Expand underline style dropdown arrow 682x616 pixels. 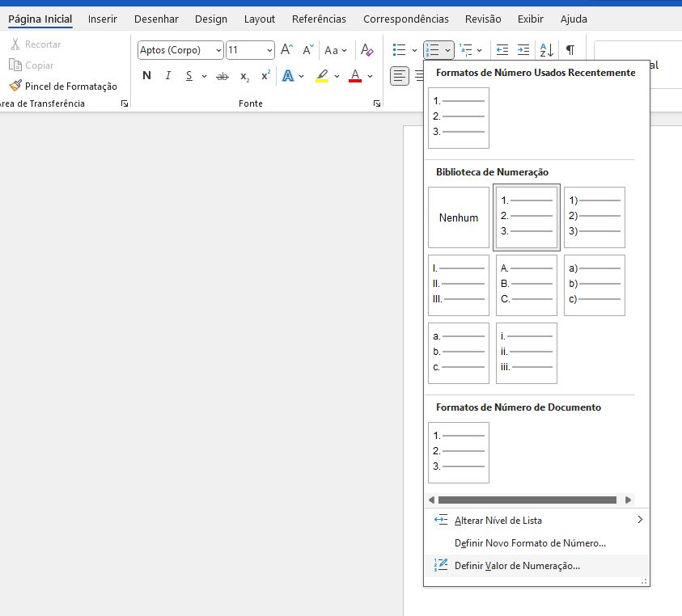click(x=204, y=77)
